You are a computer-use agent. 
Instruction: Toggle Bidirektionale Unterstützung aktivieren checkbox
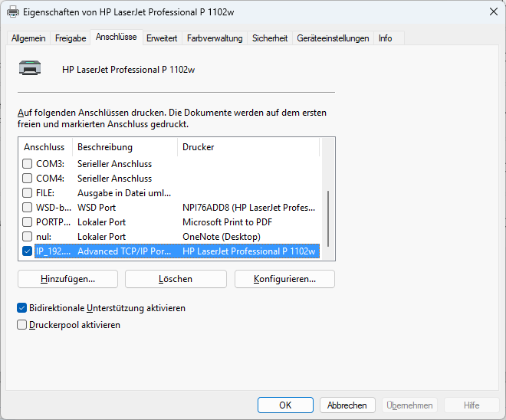click(x=21, y=308)
